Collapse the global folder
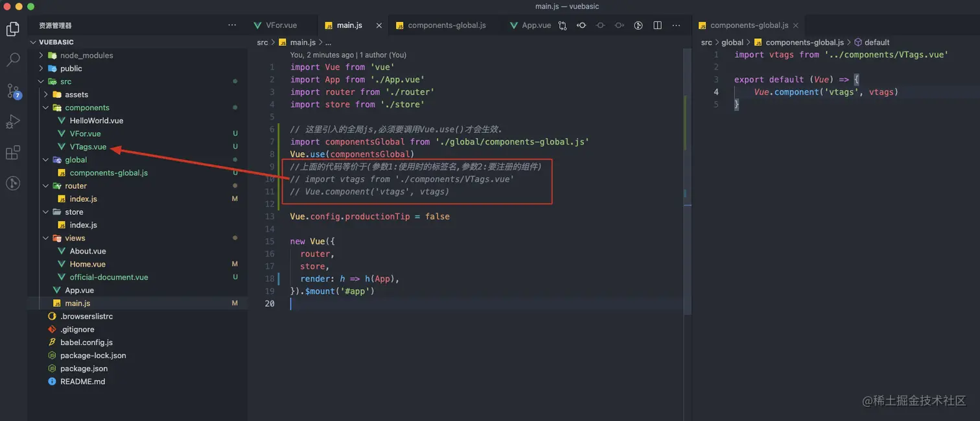980x421 pixels. (x=76, y=160)
